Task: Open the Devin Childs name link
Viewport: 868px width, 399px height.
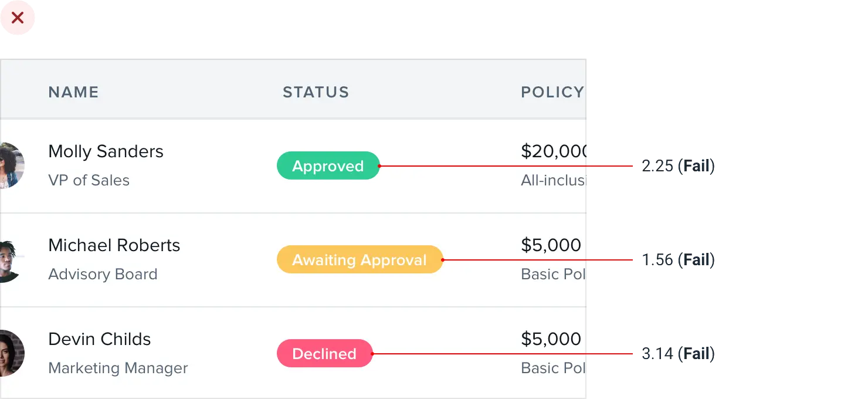Action: tap(99, 339)
